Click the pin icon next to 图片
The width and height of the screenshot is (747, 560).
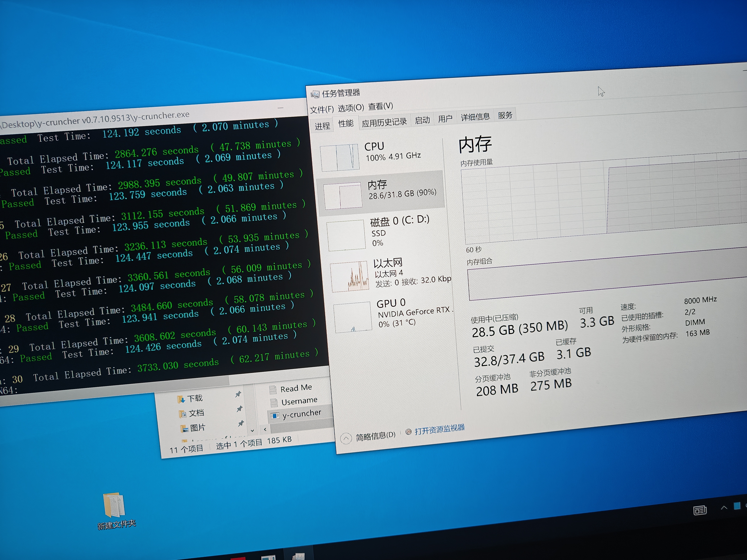[x=241, y=423]
